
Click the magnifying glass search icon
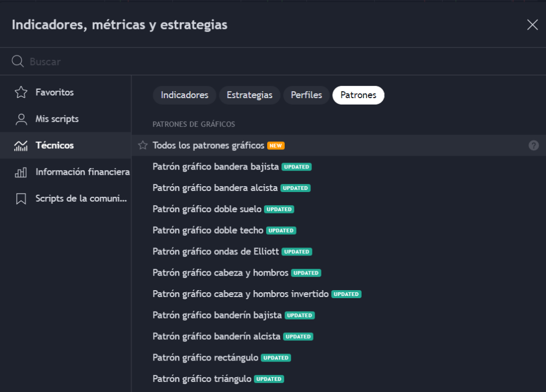[x=18, y=61]
